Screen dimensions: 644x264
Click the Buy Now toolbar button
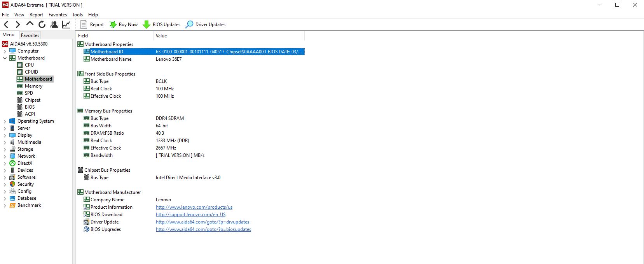123,25
